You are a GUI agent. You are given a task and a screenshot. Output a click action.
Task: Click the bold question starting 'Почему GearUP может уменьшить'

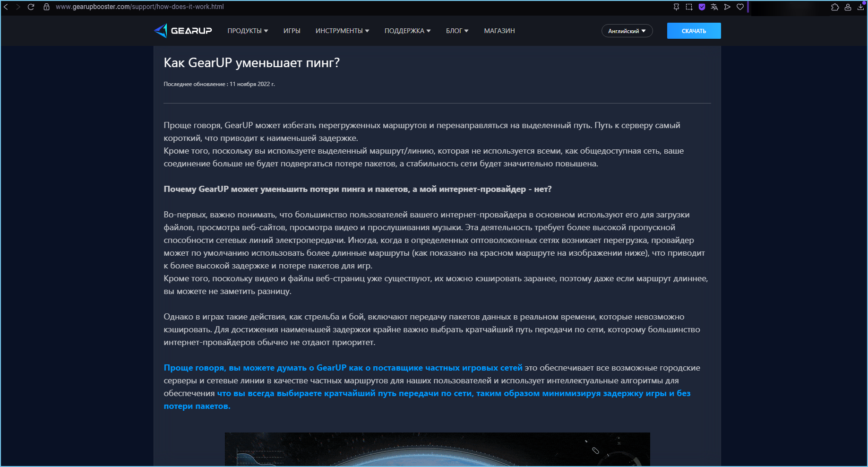coord(358,189)
